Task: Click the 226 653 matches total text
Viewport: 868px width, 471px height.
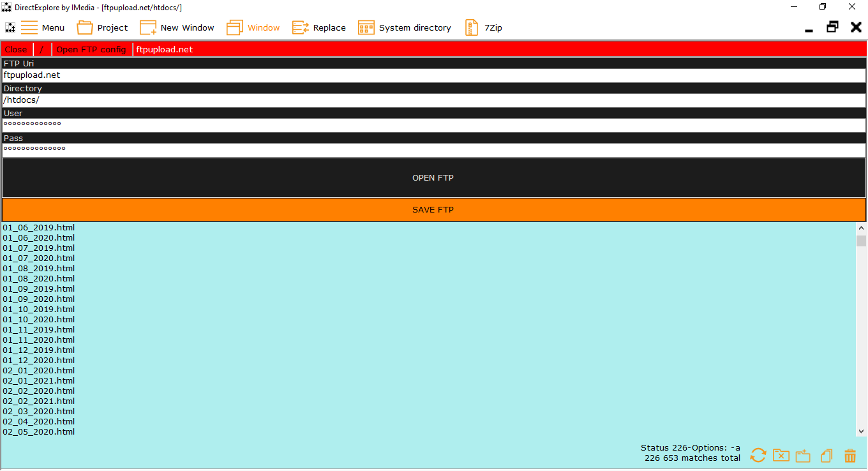Action: (692, 458)
